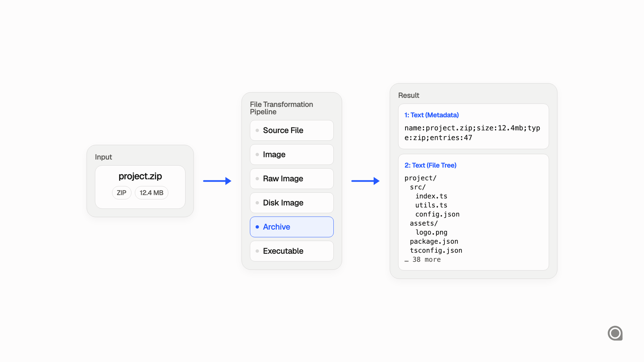Select the Raw Image stage
644x362 pixels.
[291, 179]
